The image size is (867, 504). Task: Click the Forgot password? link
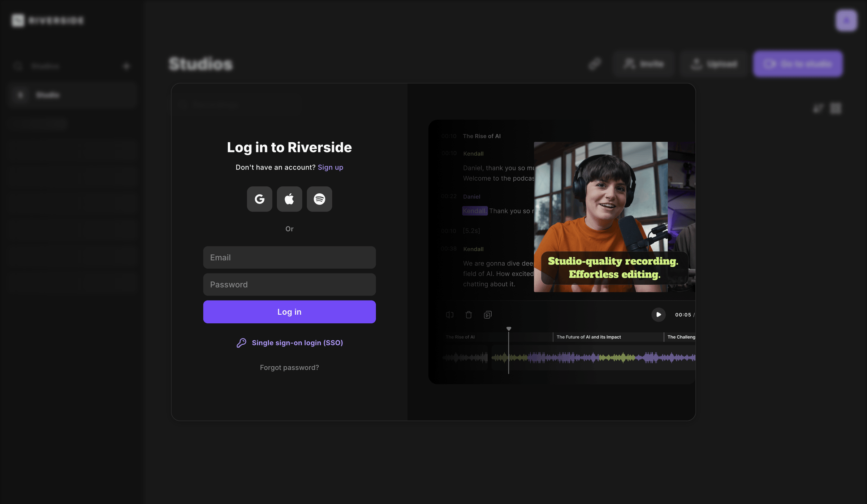click(289, 367)
